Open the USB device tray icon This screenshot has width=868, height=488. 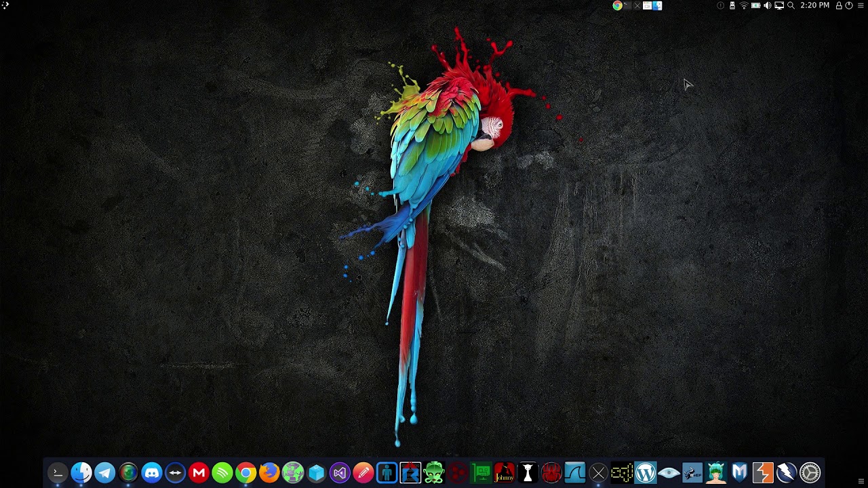(732, 5)
